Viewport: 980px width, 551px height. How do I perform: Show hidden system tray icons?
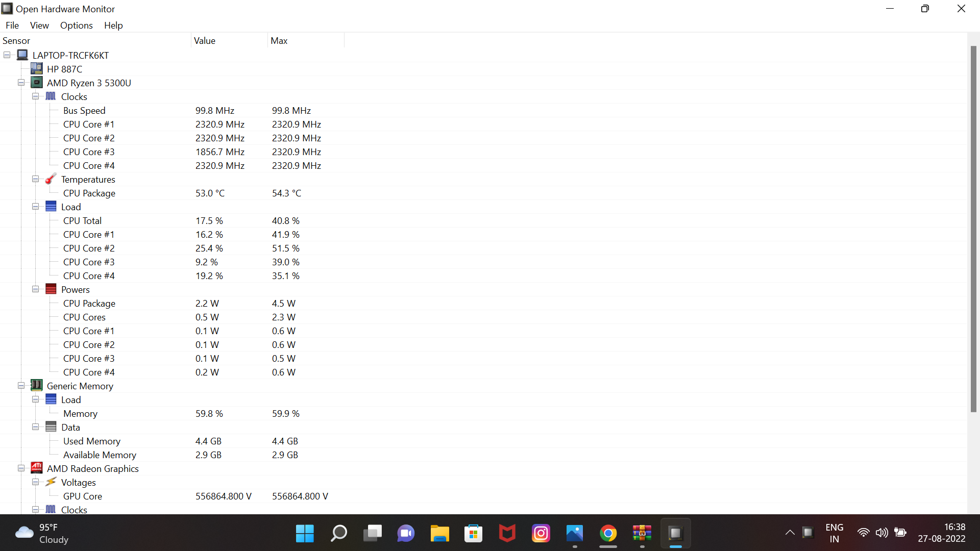pyautogui.click(x=790, y=533)
